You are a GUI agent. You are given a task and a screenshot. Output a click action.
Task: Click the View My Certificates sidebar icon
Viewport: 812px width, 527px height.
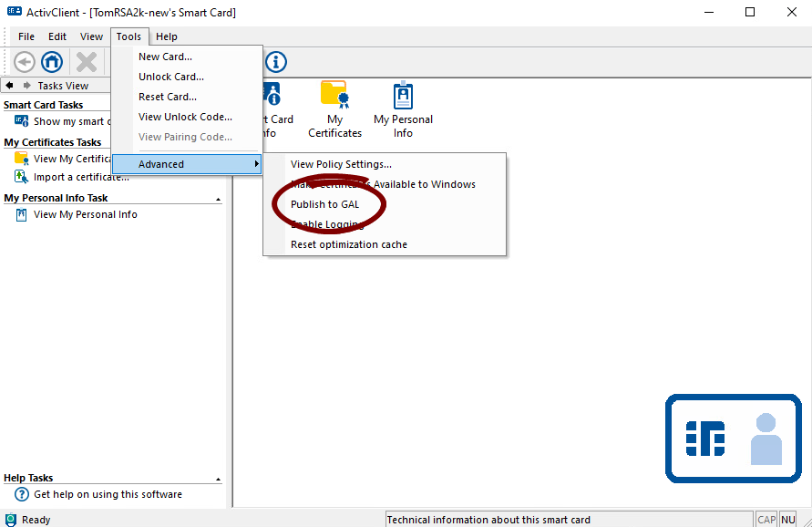[21, 159]
